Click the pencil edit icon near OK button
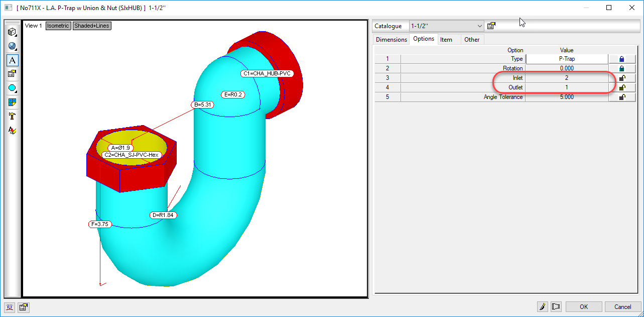 pyautogui.click(x=543, y=306)
